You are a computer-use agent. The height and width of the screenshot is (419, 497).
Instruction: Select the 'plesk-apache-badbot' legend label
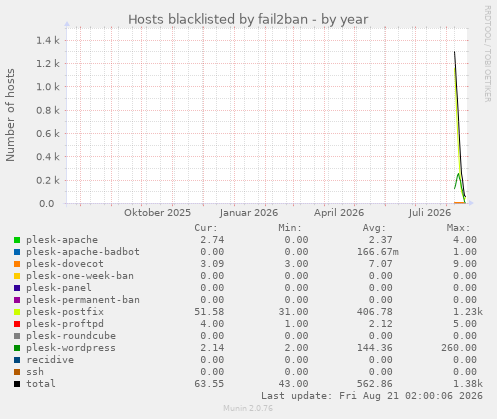point(83,252)
